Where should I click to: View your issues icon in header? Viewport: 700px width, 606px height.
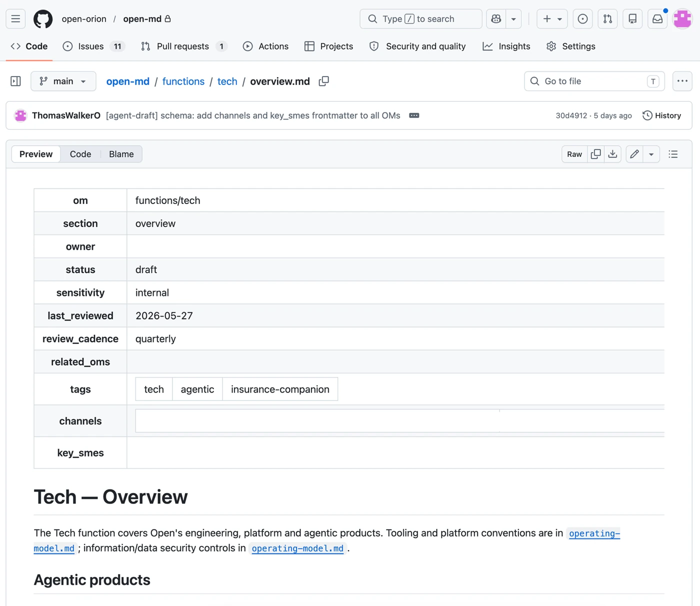coord(582,19)
